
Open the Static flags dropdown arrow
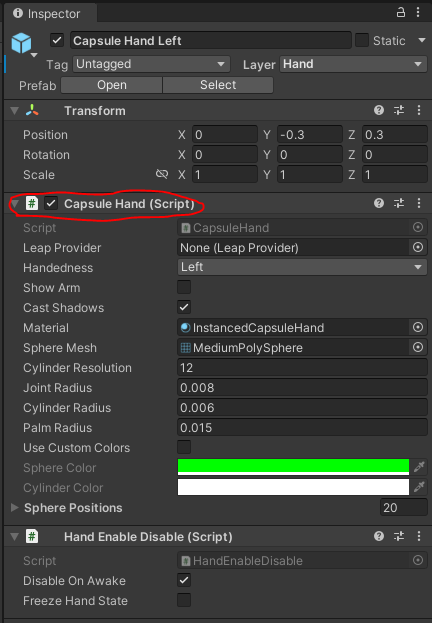pos(422,40)
